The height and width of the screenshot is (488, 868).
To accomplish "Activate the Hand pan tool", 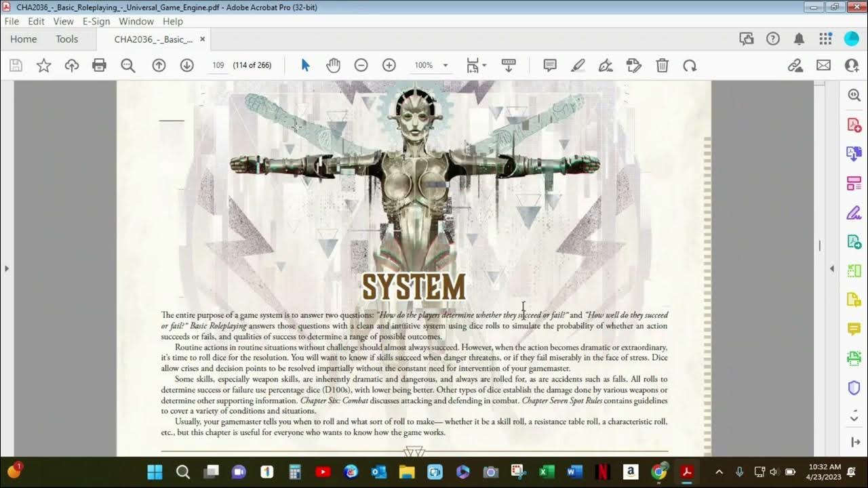I will (x=333, y=65).
